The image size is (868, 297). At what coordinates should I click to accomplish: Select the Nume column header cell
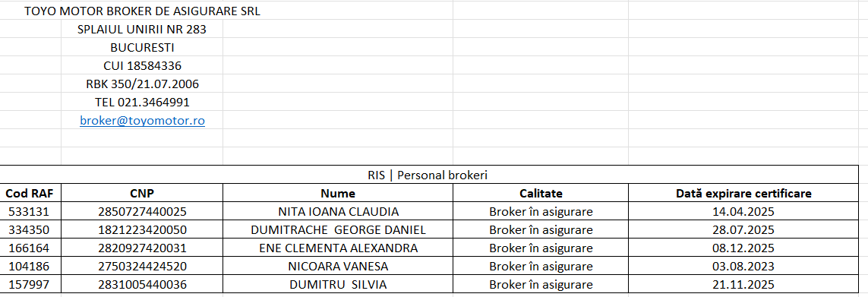pos(338,194)
